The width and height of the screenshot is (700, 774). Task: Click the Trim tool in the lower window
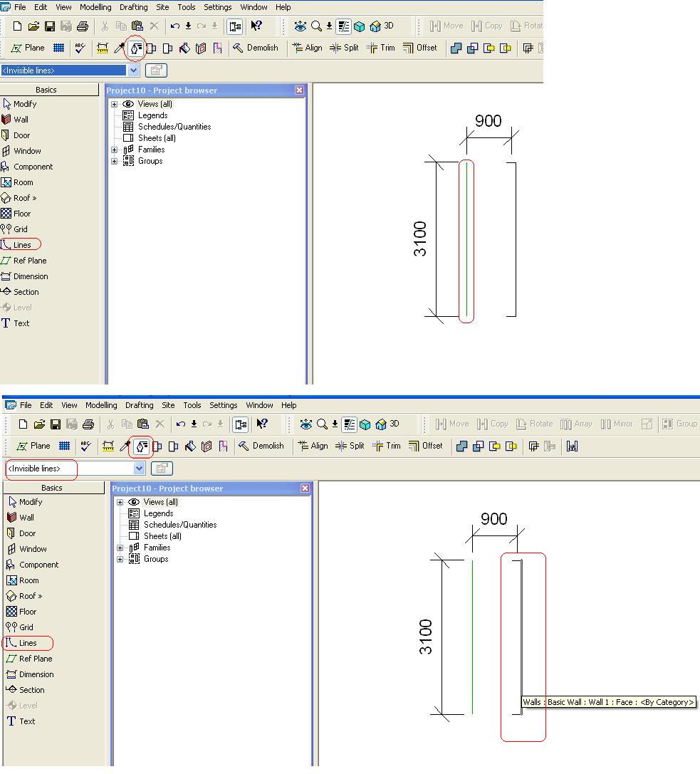385,446
